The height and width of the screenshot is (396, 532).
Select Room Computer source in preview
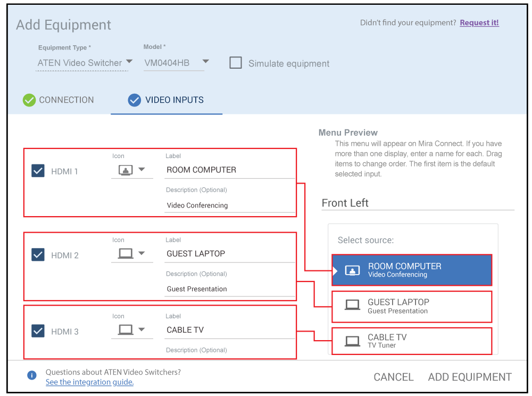[412, 270]
